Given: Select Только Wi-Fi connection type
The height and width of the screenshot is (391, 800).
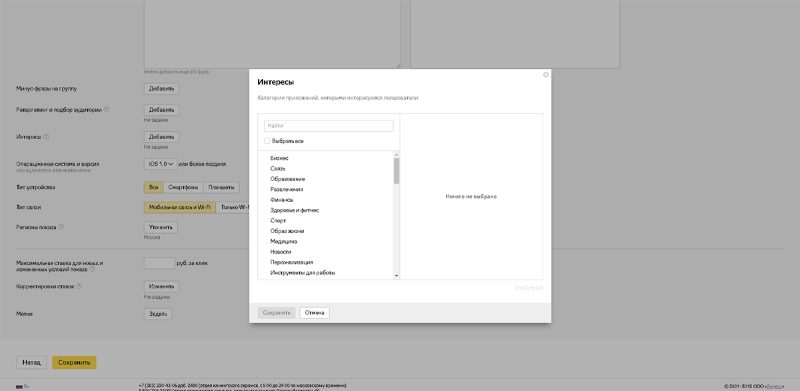Looking at the screenshot, I should point(233,207).
